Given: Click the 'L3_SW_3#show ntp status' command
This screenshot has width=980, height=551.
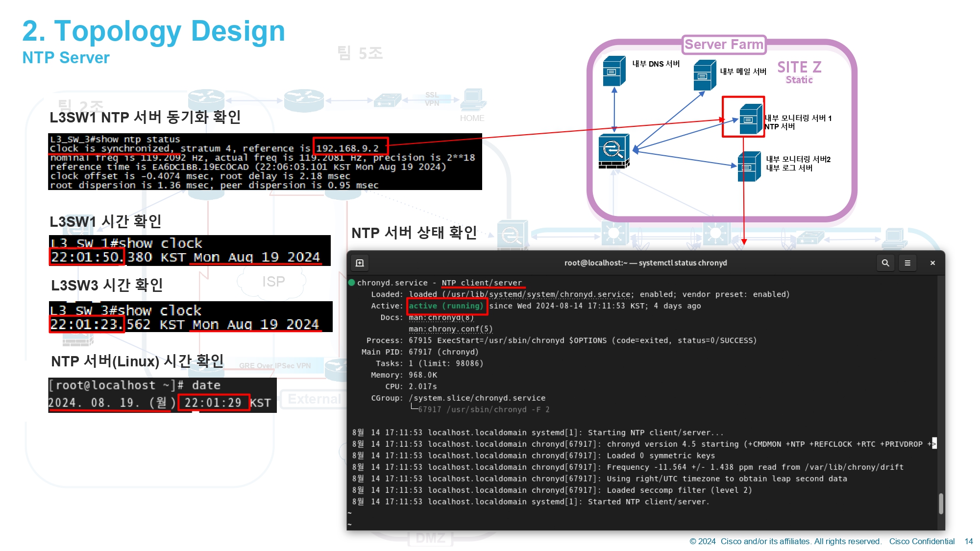Looking at the screenshot, I should point(115,140).
